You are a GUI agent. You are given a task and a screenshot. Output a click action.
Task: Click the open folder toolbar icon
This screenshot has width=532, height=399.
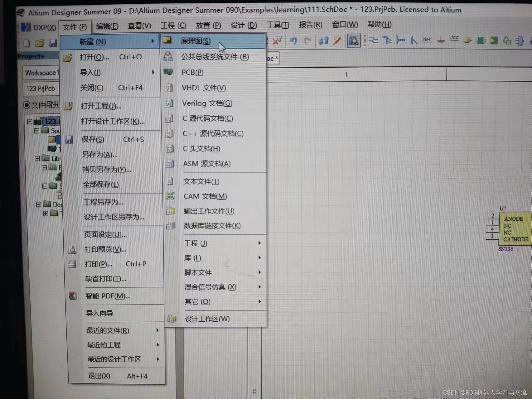coord(40,43)
